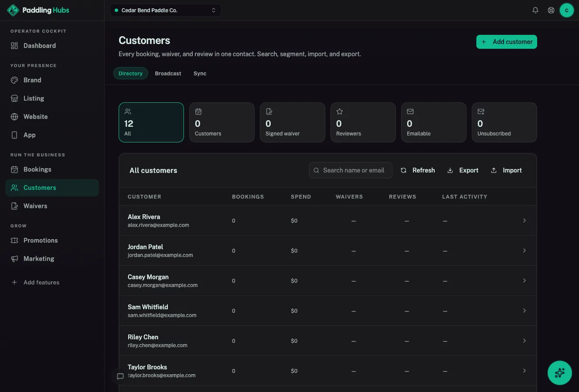Focus the Search name or email field

(x=351, y=170)
